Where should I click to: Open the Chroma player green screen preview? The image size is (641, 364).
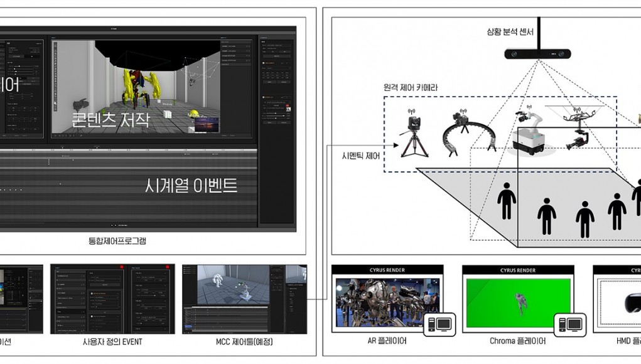click(516, 299)
